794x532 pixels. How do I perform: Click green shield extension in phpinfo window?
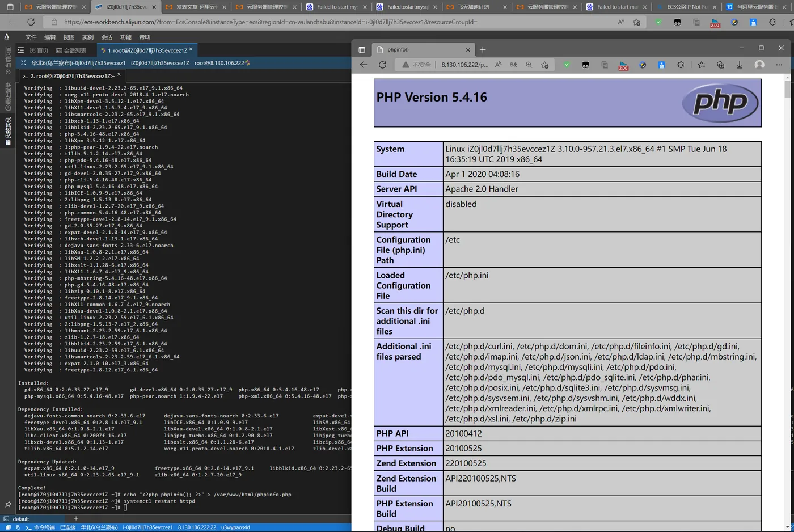click(x=567, y=65)
